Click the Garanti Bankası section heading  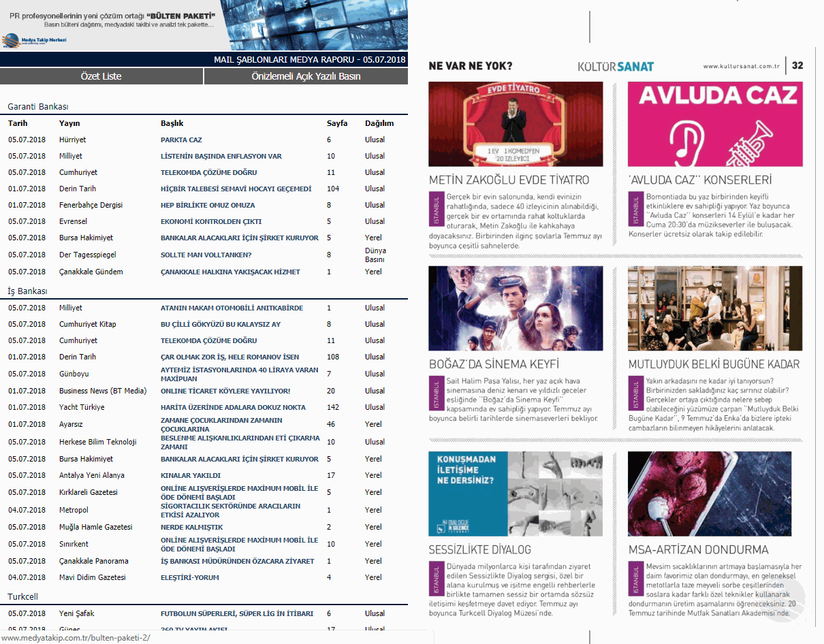pyautogui.click(x=37, y=107)
